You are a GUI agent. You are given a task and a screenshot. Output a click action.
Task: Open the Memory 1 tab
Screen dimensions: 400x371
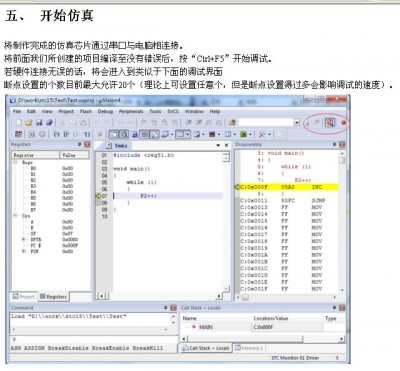point(249,348)
